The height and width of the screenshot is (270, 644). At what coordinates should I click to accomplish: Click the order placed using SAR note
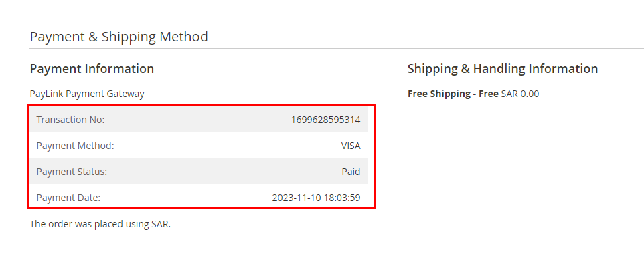[x=100, y=224]
